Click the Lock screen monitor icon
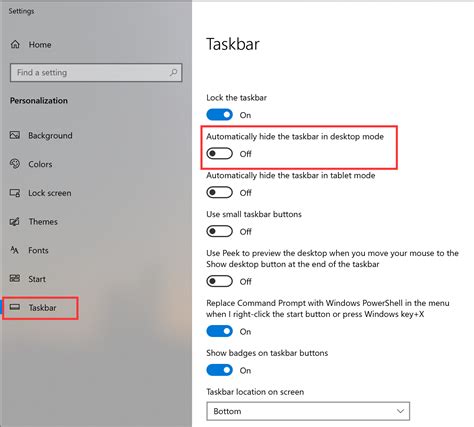This screenshot has width=474, height=427. coord(15,193)
